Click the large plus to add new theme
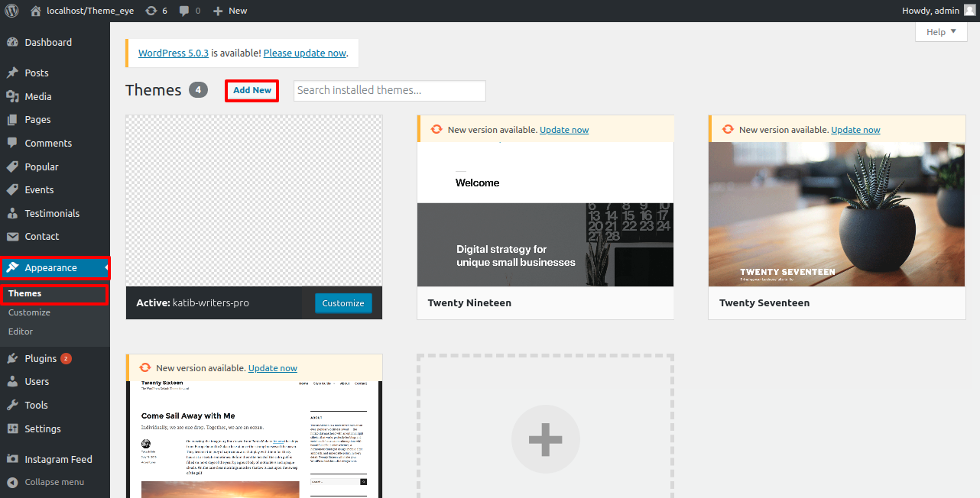The height and width of the screenshot is (498, 980). pyautogui.click(x=546, y=439)
